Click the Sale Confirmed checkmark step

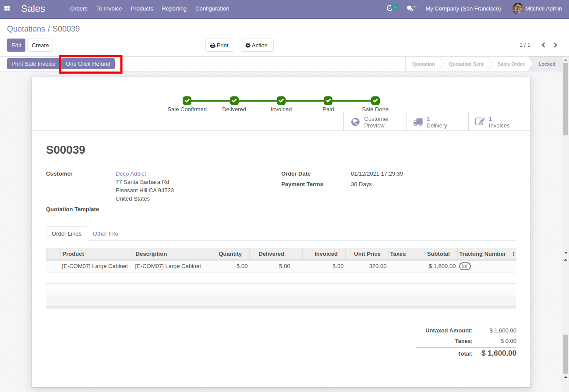(187, 101)
